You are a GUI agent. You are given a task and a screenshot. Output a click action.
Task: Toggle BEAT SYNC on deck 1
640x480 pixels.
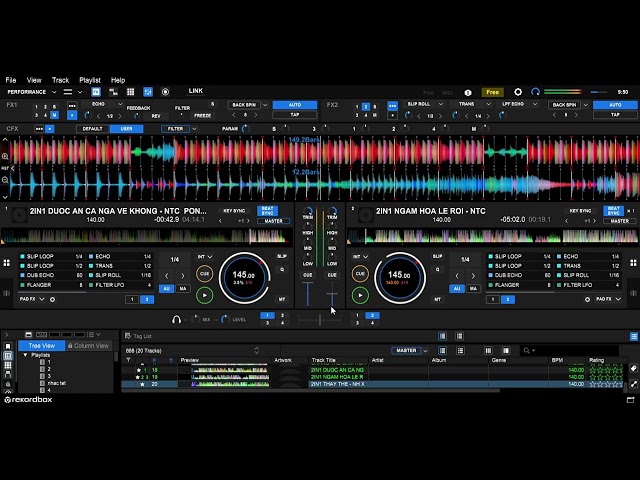[x=267, y=211]
